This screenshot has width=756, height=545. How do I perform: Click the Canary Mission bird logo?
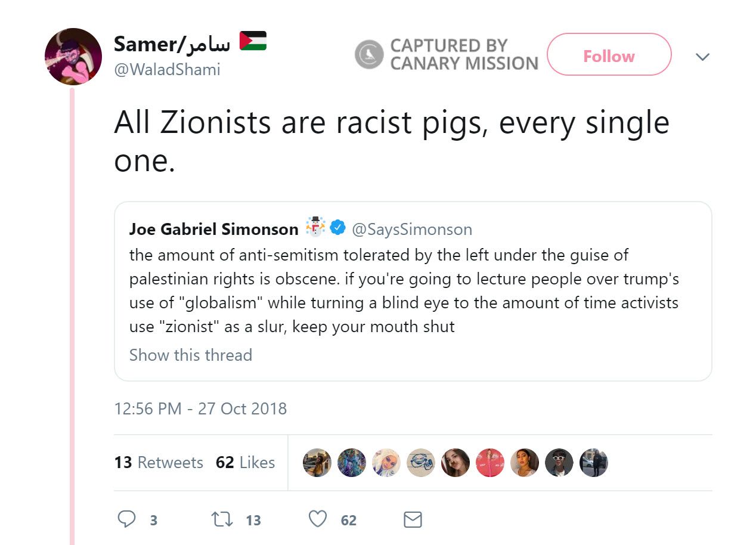pos(369,55)
